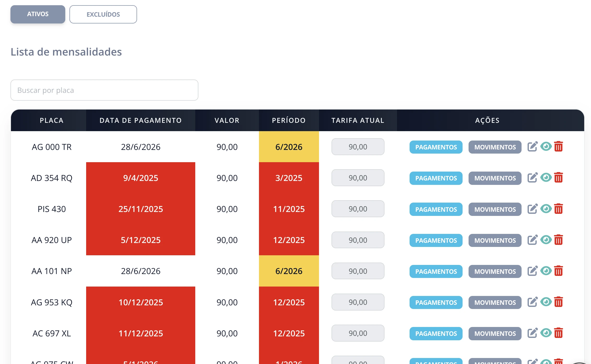Screen dimensions: 591x364
Task: Click the Buscar por placa search field
Action: click(104, 90)
